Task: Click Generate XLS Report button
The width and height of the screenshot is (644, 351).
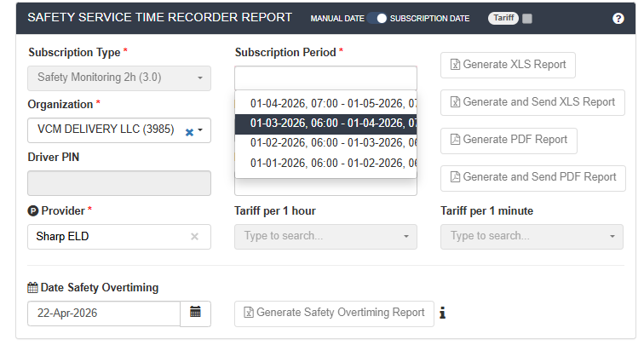Action: (x=508, y=65)
